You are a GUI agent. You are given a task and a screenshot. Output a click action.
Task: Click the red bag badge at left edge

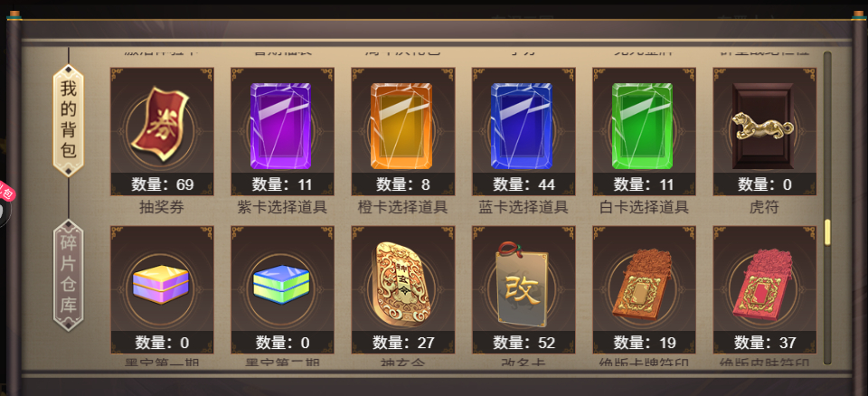tap(6, 193)
